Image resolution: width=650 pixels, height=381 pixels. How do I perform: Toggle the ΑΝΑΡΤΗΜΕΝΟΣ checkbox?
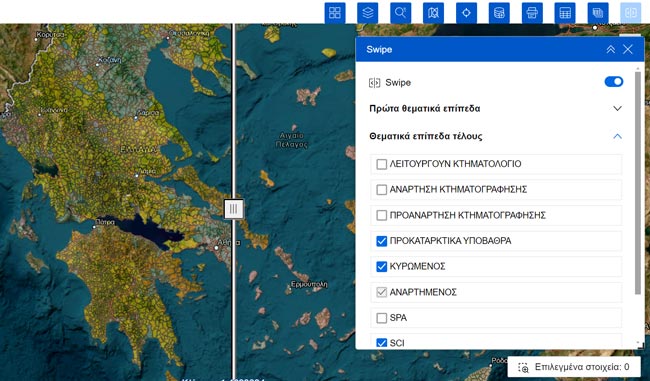click(x=381, y=292)
